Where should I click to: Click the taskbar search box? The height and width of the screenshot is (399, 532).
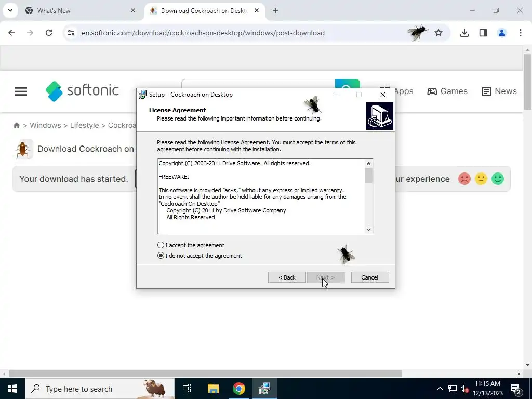click(99, 389)
